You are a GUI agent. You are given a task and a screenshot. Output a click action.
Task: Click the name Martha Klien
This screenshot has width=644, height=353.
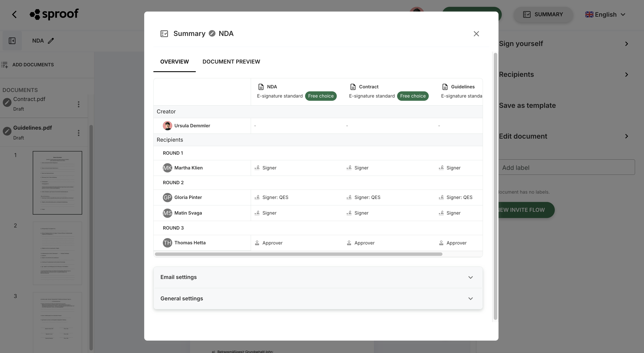(188, 168)
